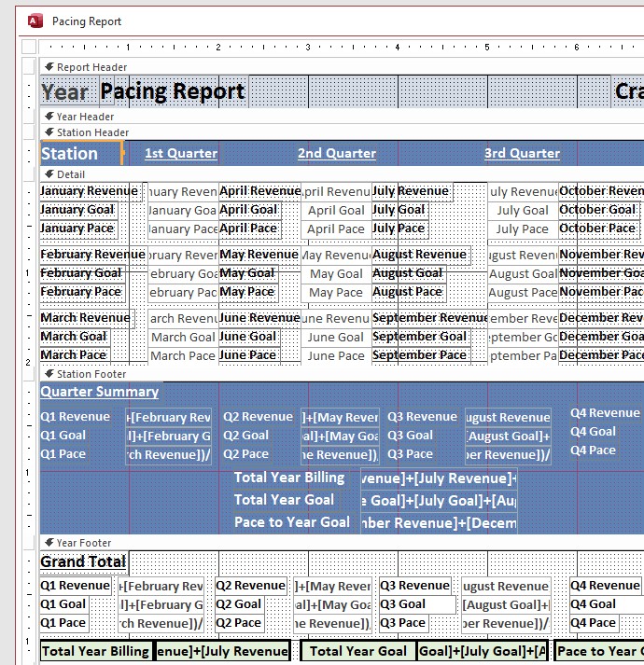Select the October Goal label
Screen dimensions: 644x665
pyautogui.click(x=599, y=210)
